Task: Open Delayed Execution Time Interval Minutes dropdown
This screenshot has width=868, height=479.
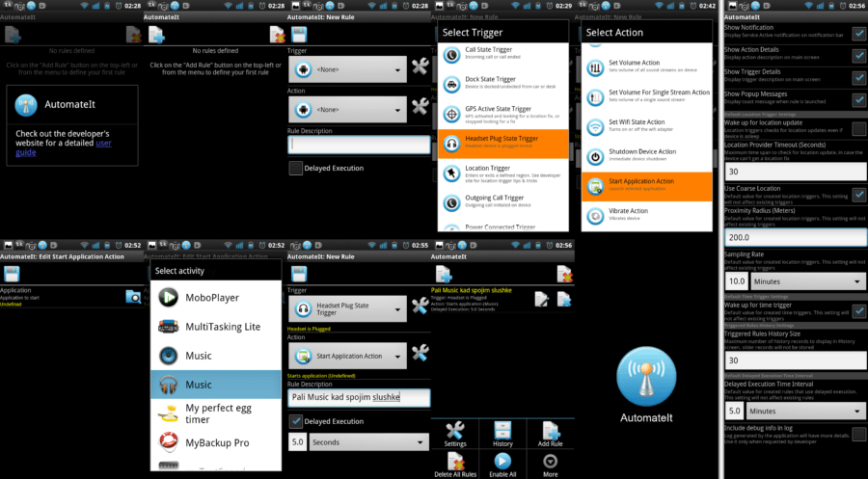Action: (x=806, y=411)
